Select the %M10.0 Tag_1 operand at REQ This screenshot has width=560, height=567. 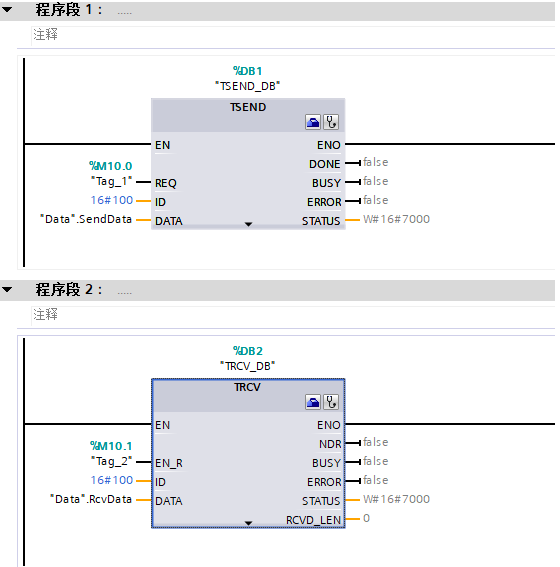pos(111,174)
